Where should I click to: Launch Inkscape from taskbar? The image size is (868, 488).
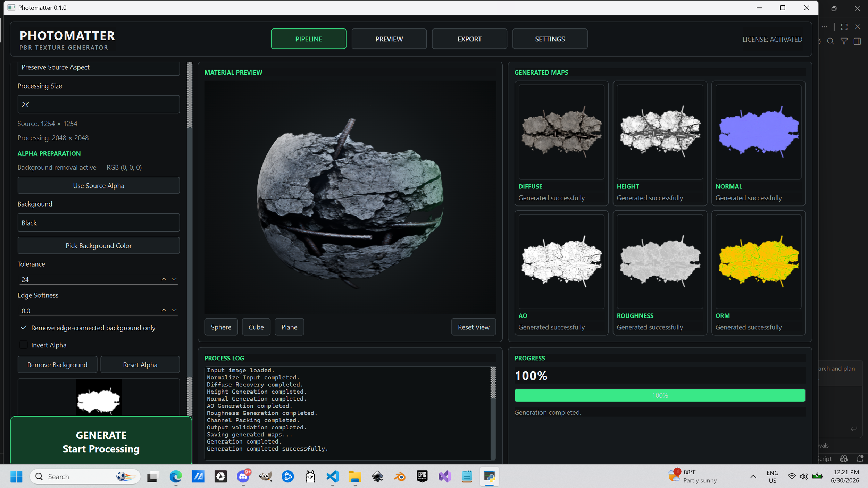(377, 477)
